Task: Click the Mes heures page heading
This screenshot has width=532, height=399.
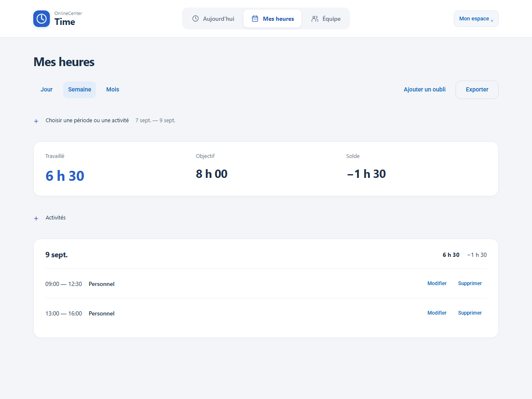Action: [x=64, y=62]
